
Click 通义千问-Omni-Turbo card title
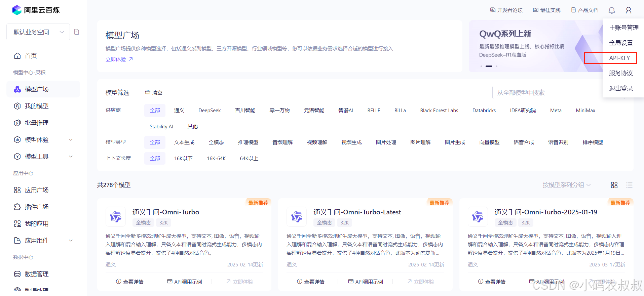pos(166,212)
